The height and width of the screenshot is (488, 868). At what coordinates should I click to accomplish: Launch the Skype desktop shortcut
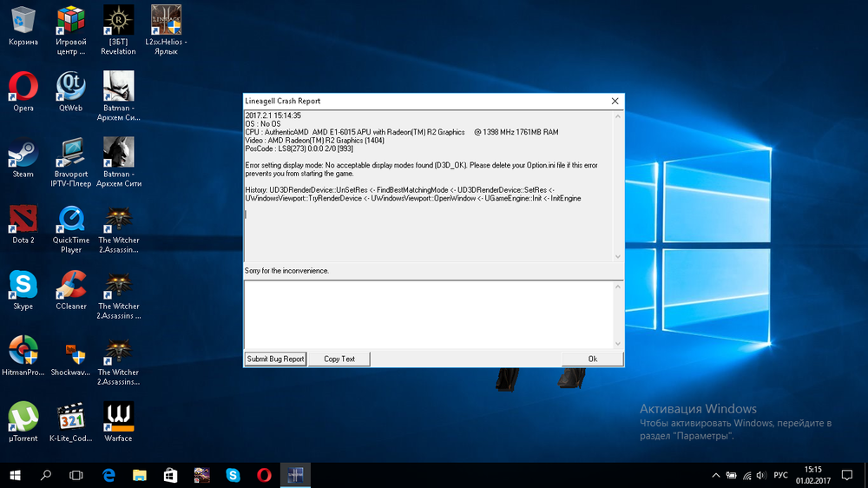23,285
